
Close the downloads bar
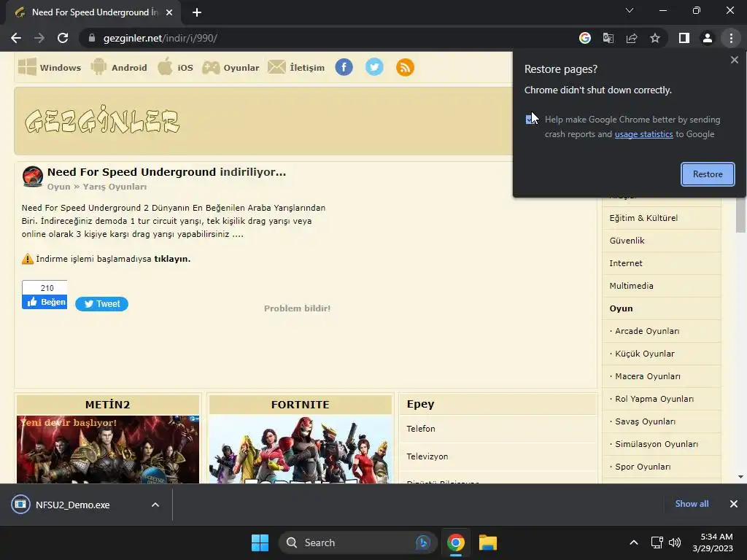click(x=734, y=504)
